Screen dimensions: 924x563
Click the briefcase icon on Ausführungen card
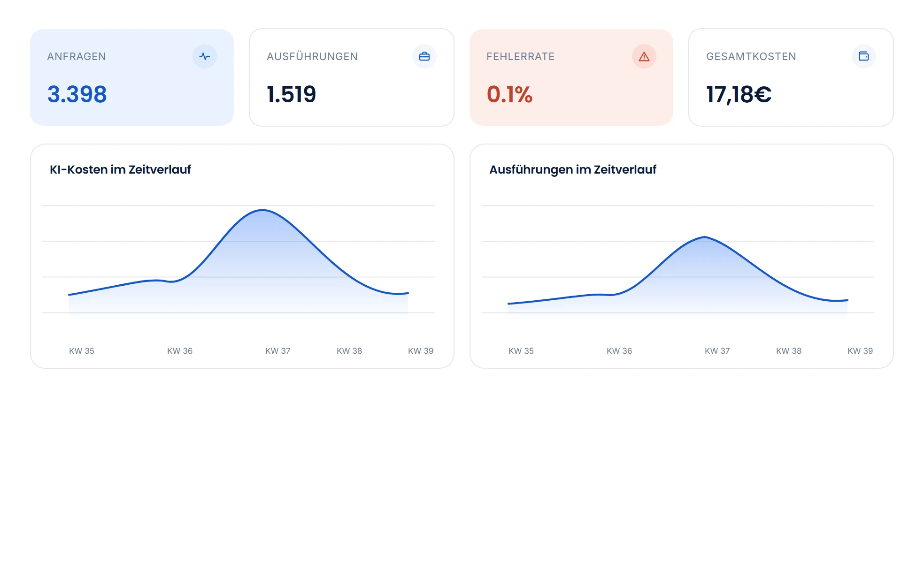(x=424, y=56)
